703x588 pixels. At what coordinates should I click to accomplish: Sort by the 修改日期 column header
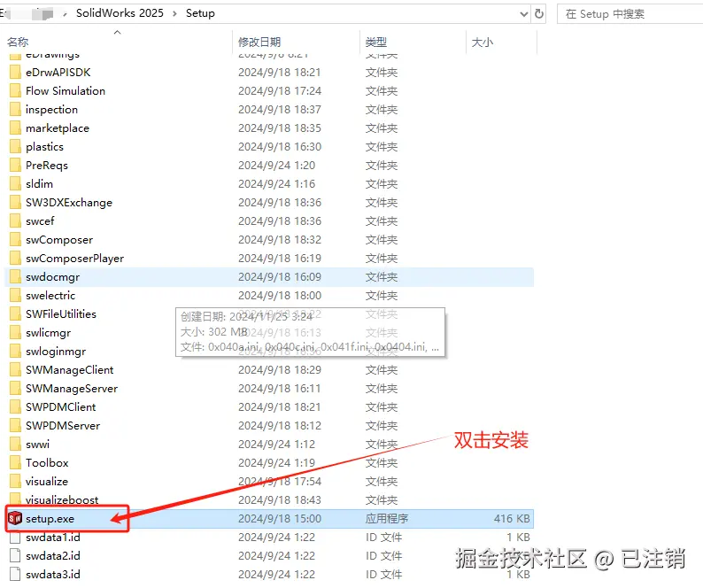[x=259, y=43]
